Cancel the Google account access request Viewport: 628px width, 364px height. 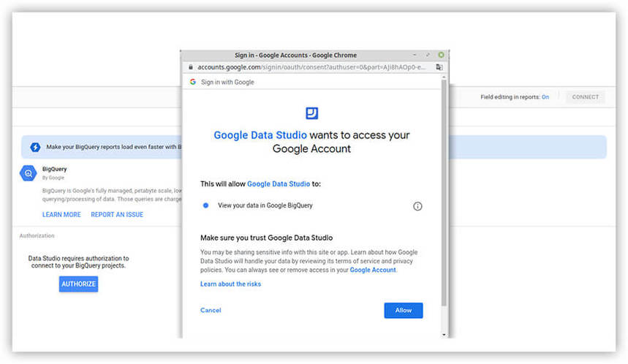coord(211,310)
